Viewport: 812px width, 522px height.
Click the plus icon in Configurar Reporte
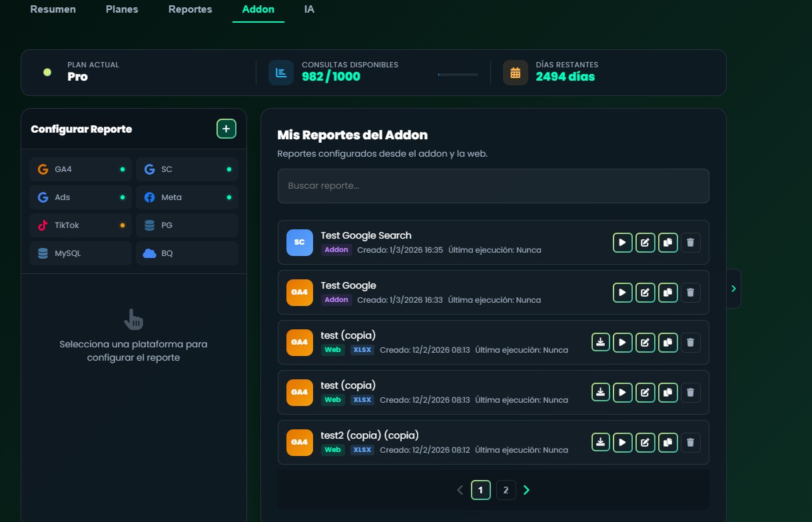(226, 129)
